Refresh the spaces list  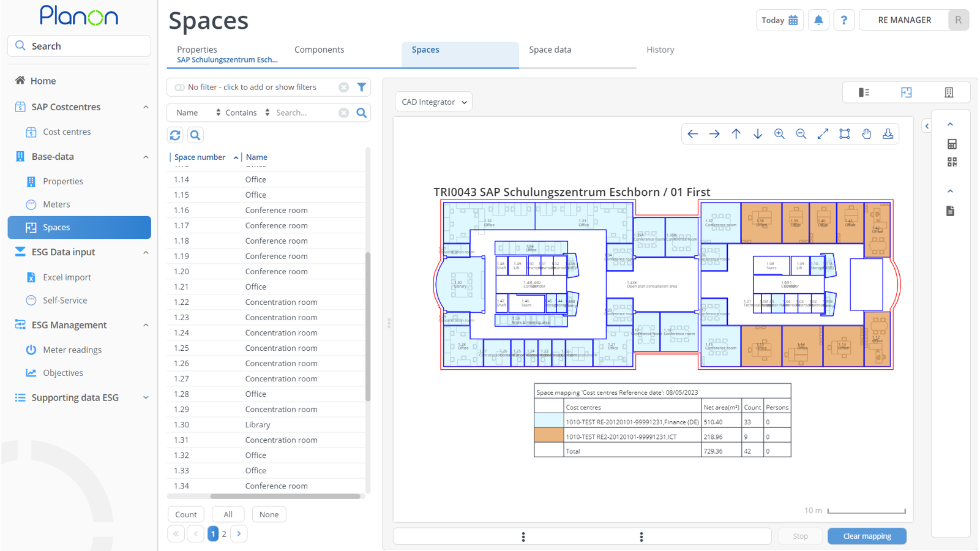click(x=175, y=135)
